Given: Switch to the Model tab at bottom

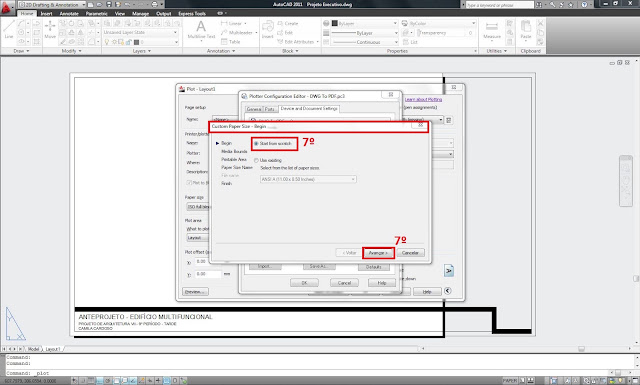Looking at the screenshot, I should (x=33, y=349).
